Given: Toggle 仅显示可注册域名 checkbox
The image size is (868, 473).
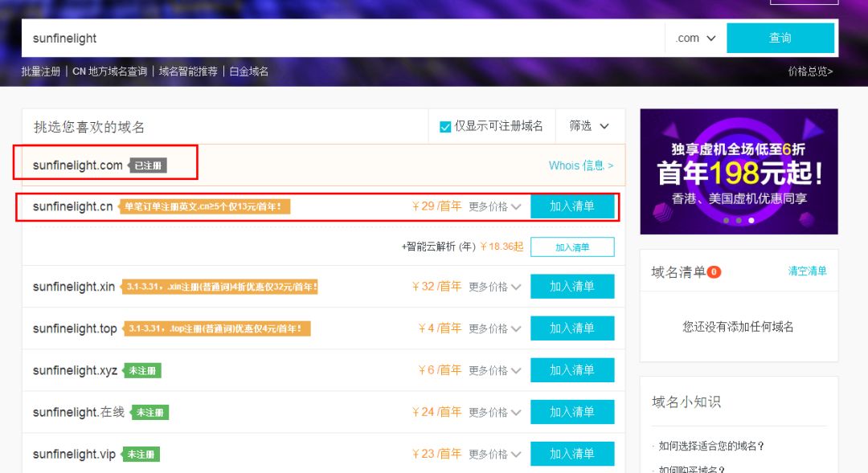Looking at the screenshot, I should [445, 127].
